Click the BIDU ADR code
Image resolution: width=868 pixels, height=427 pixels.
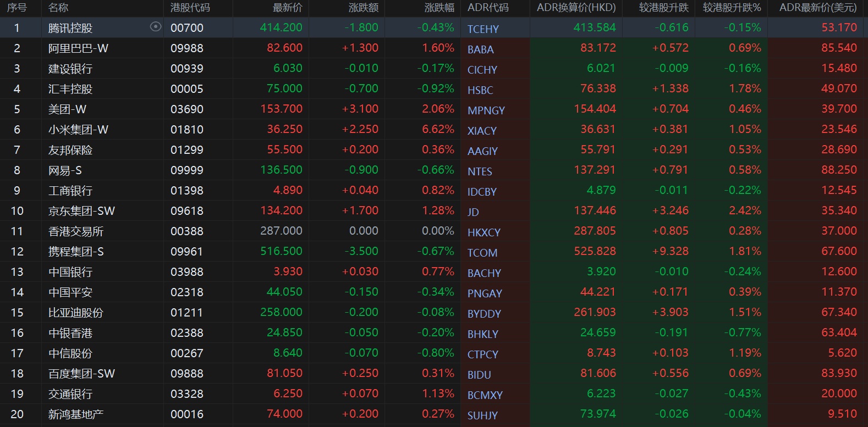(x=479, y=375)
